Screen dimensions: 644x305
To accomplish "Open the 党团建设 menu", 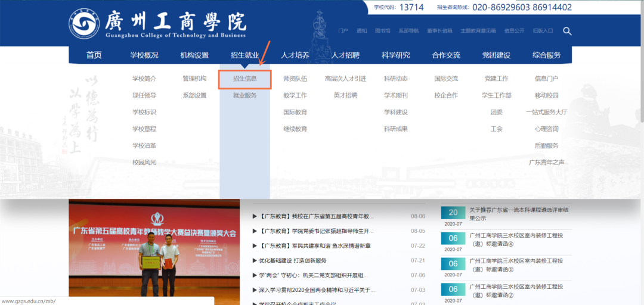I will 496,55.
